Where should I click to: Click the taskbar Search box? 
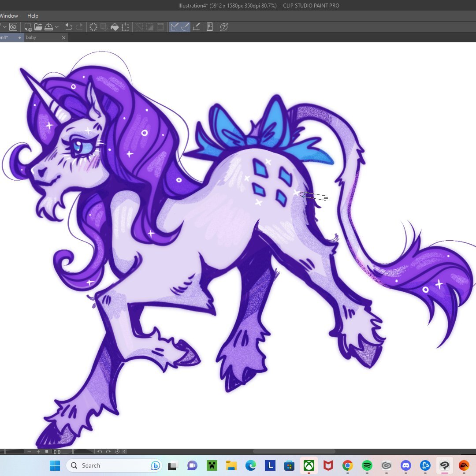[113, 465]
